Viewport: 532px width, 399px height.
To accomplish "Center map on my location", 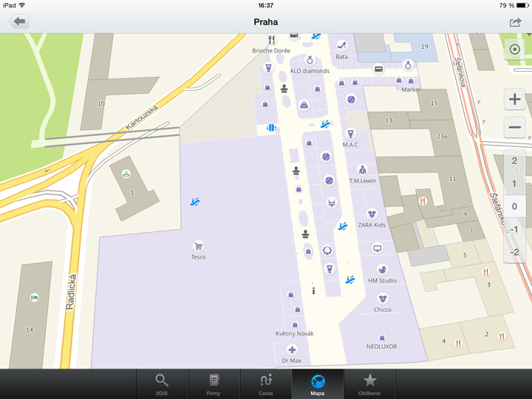I will [x=514, y=50].
